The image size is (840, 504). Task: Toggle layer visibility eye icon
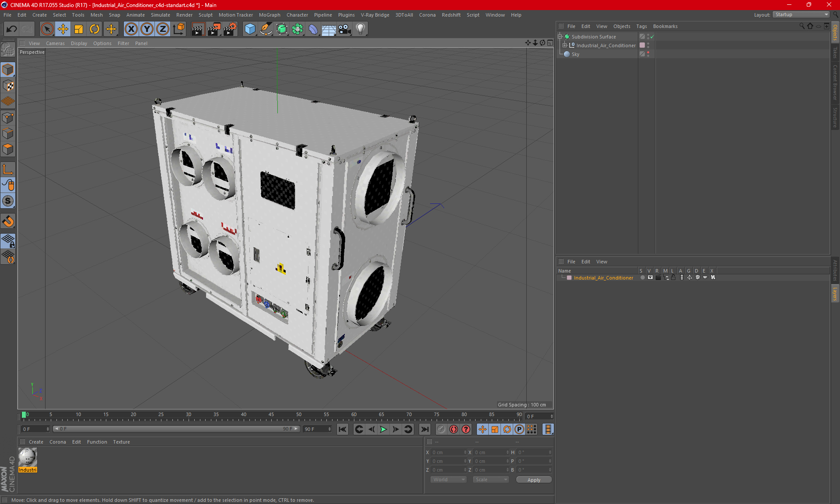[x=650, y=277]
